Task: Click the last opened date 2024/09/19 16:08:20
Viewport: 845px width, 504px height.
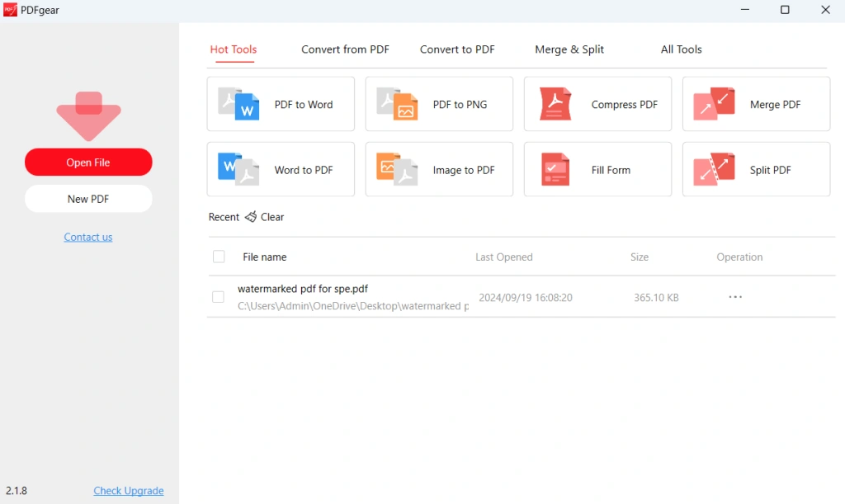Action: (x=526, y=298)
